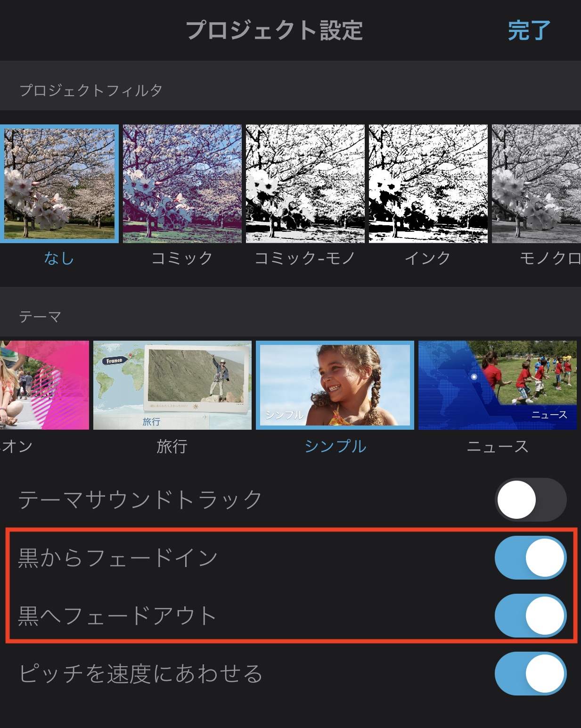
Task: Click the 旅行 theme label
Action: pyautogui.click(x=172, y=446)
